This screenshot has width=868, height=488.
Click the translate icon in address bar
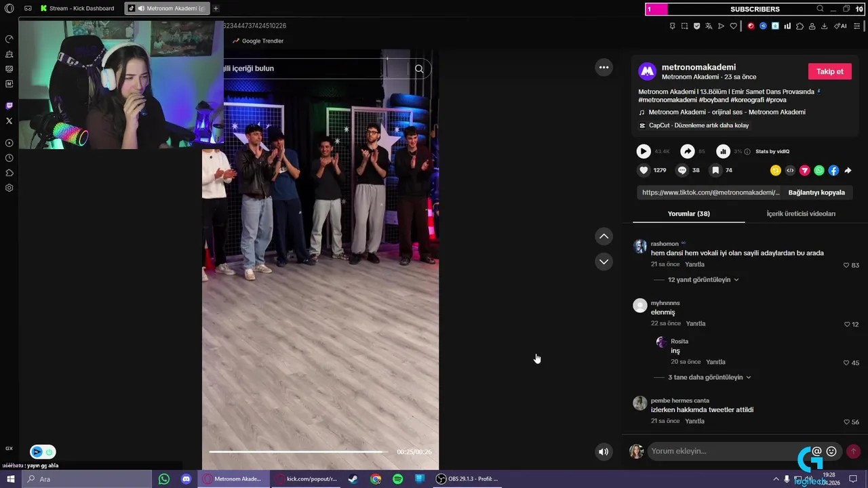coord(709,26)
